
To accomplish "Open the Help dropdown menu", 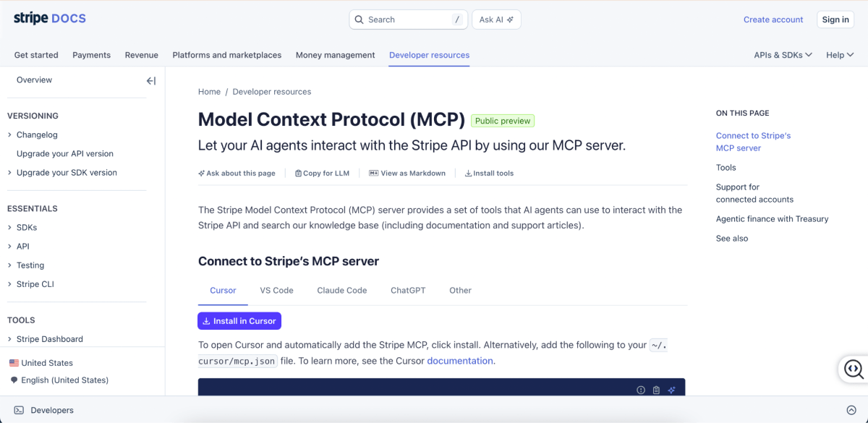I will (840, 55).
